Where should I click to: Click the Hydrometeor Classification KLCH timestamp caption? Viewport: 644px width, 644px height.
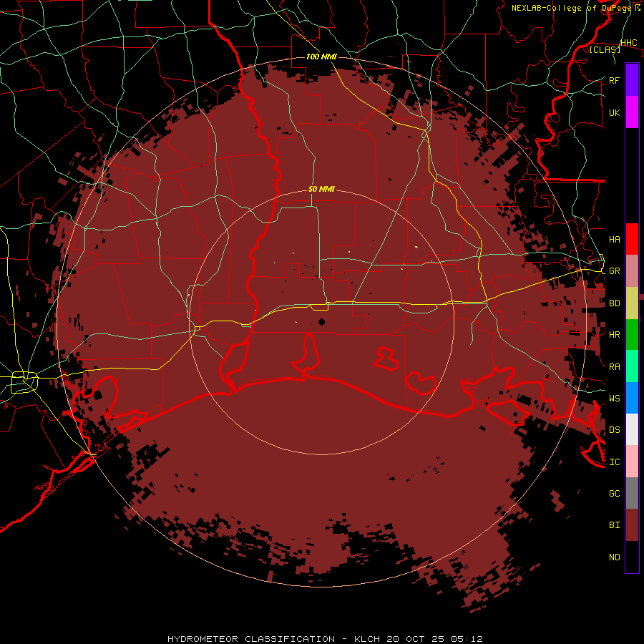(x=325, y=639)
